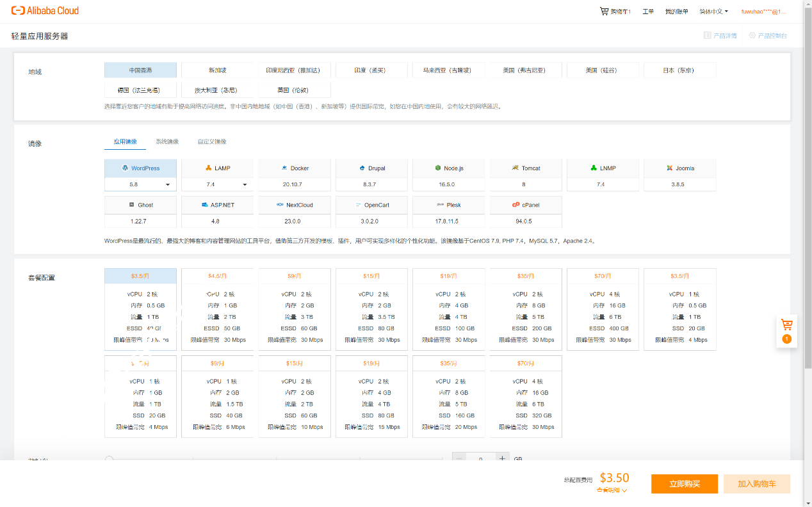Viewport: 812px width, 507px height.
Task: Select the Drupal image icon
Action: pyautogui.click(x=362, y=168)
